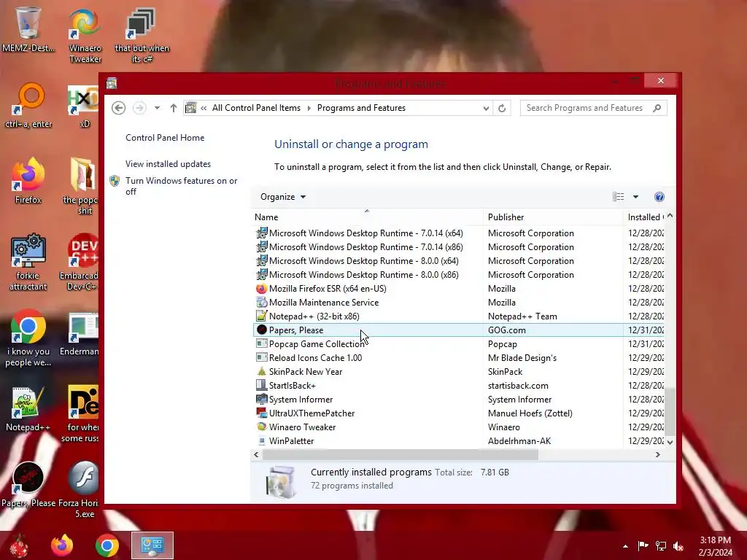Open the Embarcadero Dev-C++ desktop shortcut
This screenshot has height=560, width=747.
(x=81, y=261)
